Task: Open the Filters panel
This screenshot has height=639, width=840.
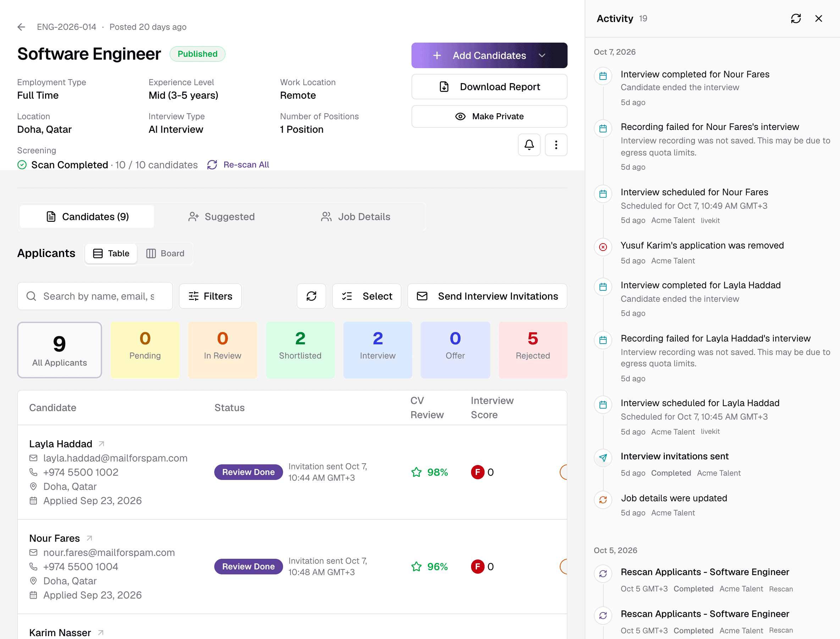Action: (x=210, y=296)
